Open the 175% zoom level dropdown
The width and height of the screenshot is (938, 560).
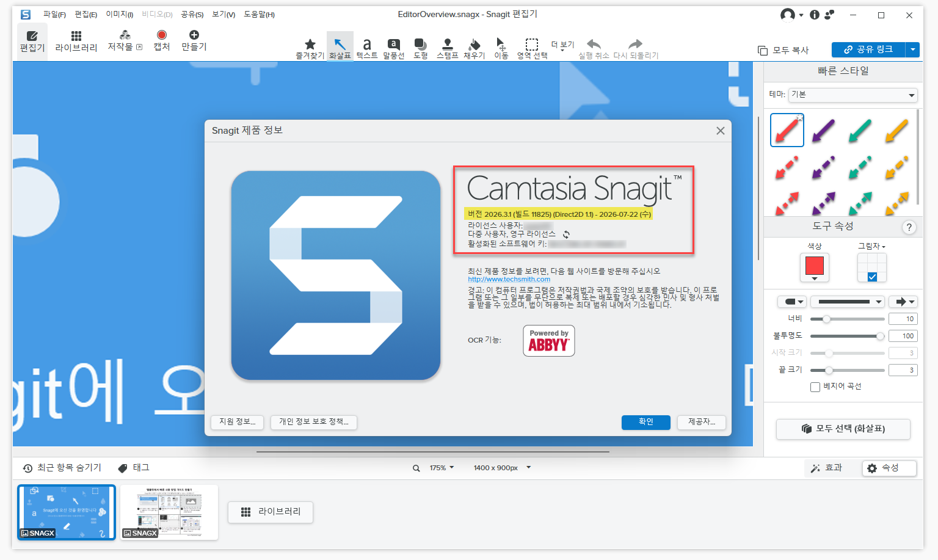click(x=442, y=468)
